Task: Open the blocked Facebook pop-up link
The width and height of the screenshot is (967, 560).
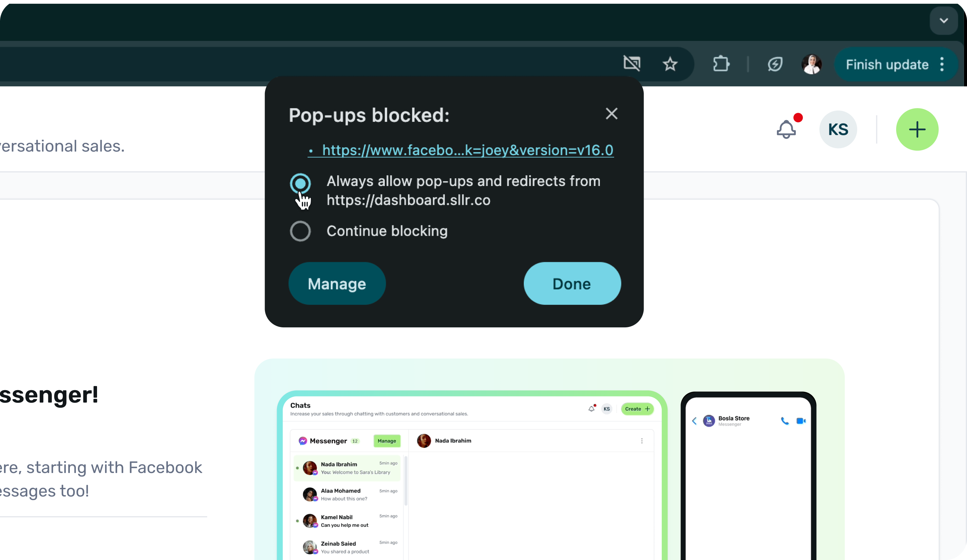Action: click(x=467, y=150)
